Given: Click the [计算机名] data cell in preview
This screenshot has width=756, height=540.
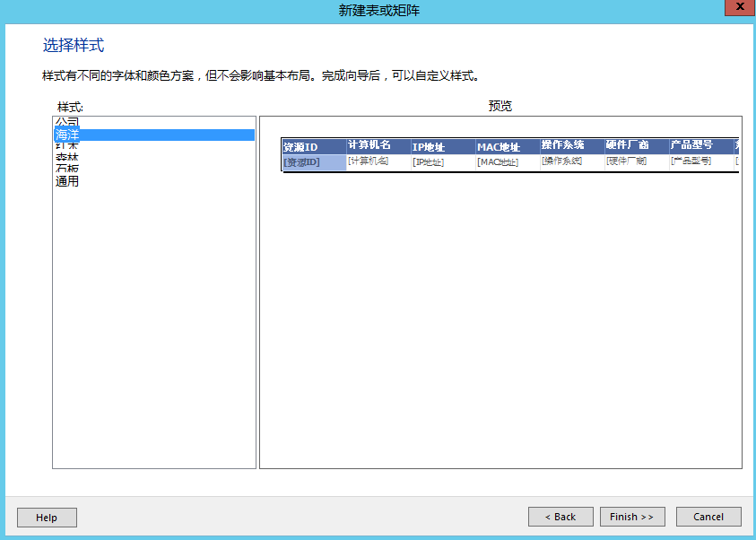Looking at the screenshot, I should pyautogui.click(x=378, y=162).
